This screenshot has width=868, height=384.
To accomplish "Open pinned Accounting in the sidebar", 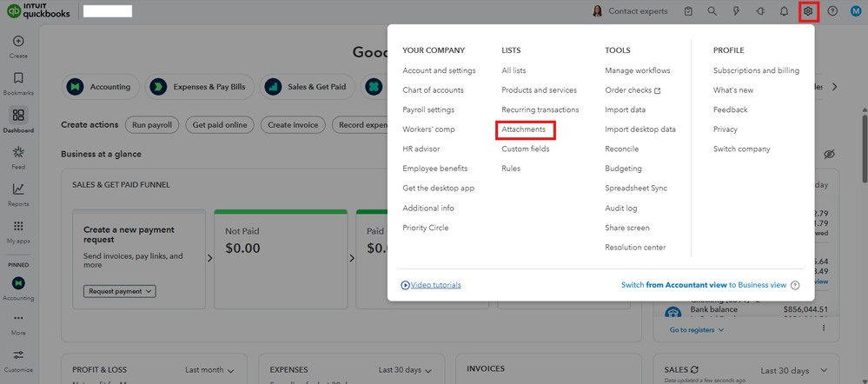I will click(18, 288).
